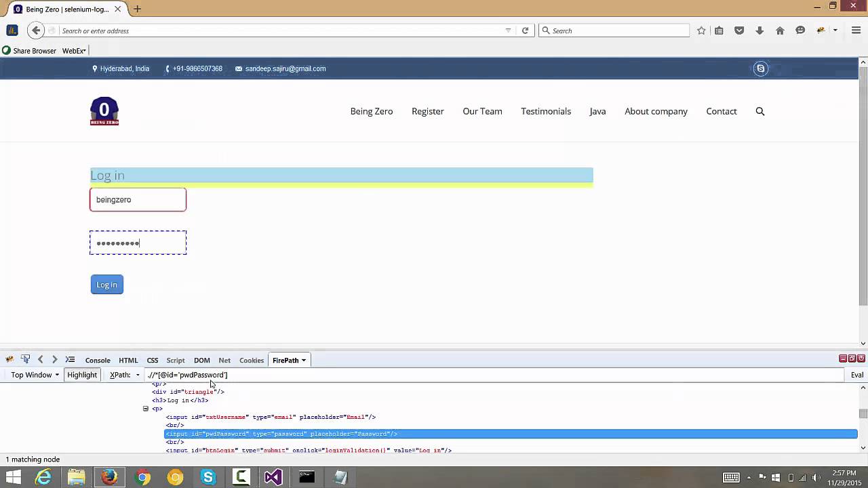
Task: Click the Firebug bug icon in the panel toolbar
Action: tap(9, 360)
